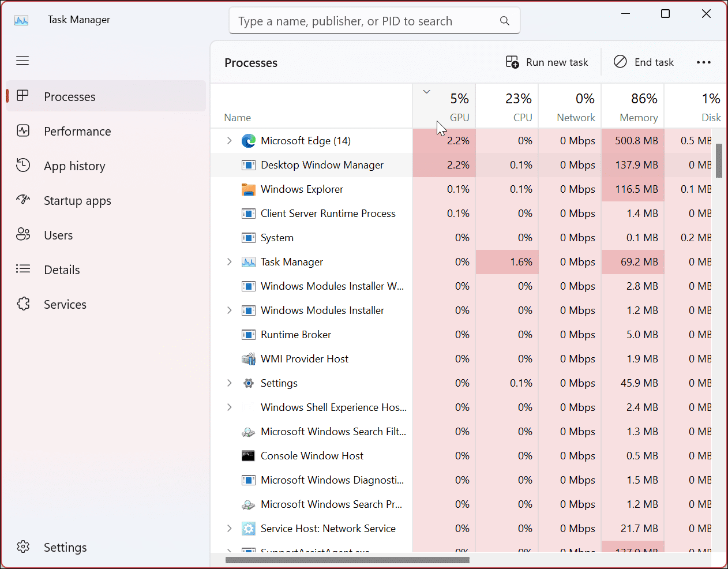728x569 pixels.
Task: Select Microsoft Windows Search Pr... row
Action: pos(461,504)
